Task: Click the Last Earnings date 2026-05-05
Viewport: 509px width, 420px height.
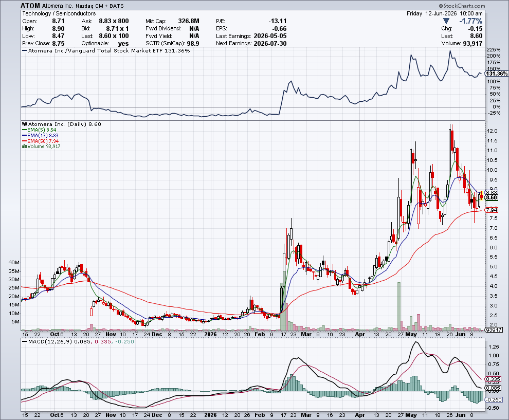Action: coord(270,36)
